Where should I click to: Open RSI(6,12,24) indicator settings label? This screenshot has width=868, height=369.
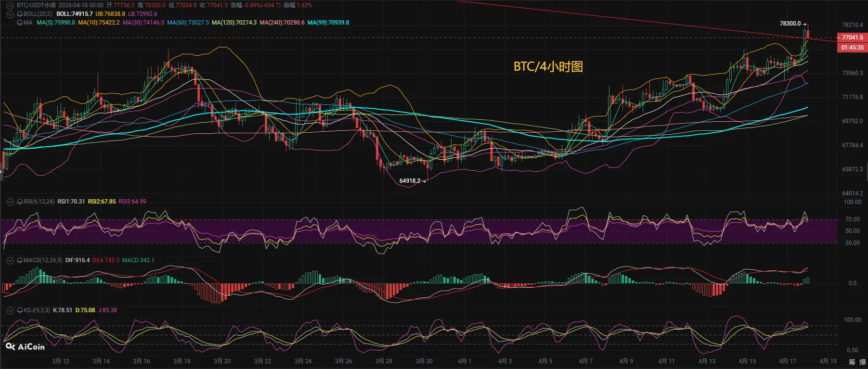39,202
